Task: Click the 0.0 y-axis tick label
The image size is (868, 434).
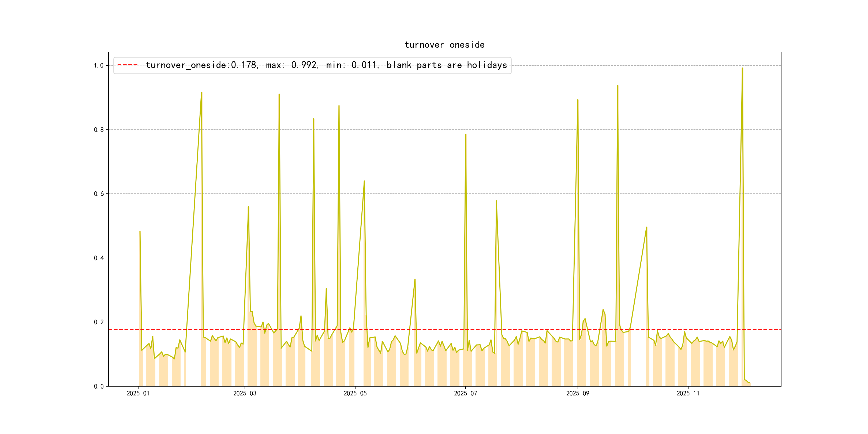Action: click(98, 387)
